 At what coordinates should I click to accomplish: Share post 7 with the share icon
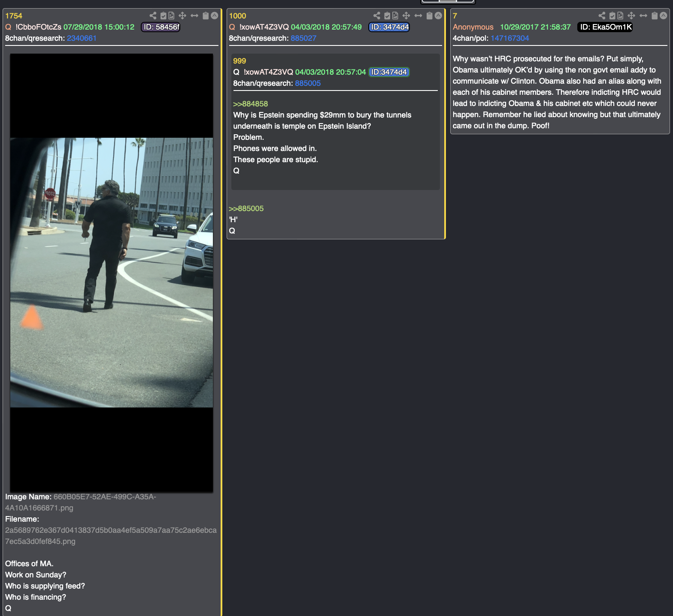point(602,15)
